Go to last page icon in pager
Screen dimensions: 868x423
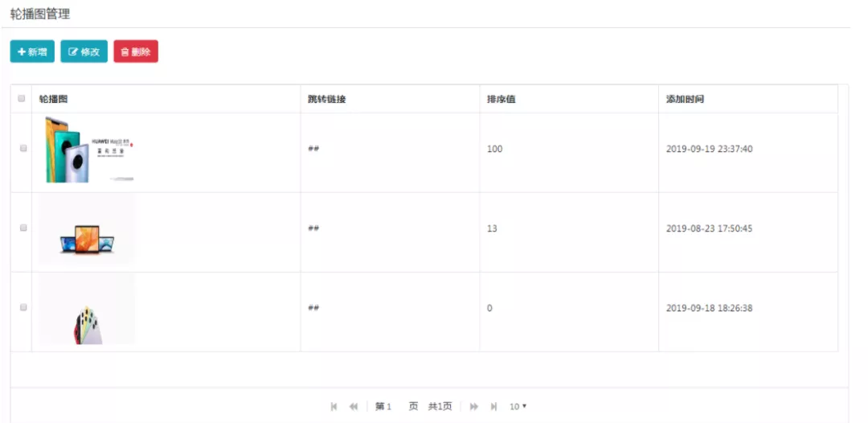tap(493, 406)
